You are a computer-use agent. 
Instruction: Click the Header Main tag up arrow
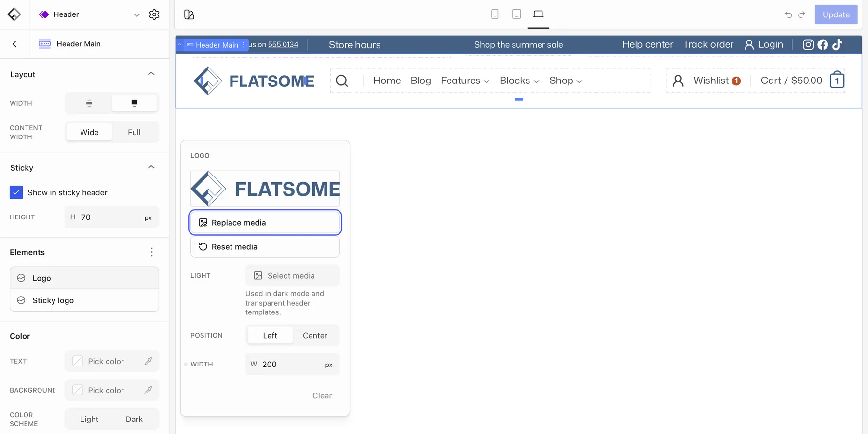tap(180, 45)
